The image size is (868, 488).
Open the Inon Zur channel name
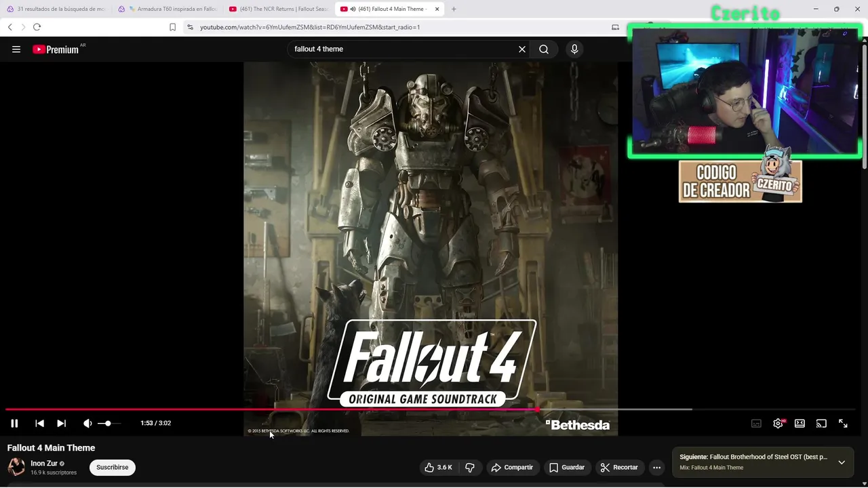pos(44,464)
